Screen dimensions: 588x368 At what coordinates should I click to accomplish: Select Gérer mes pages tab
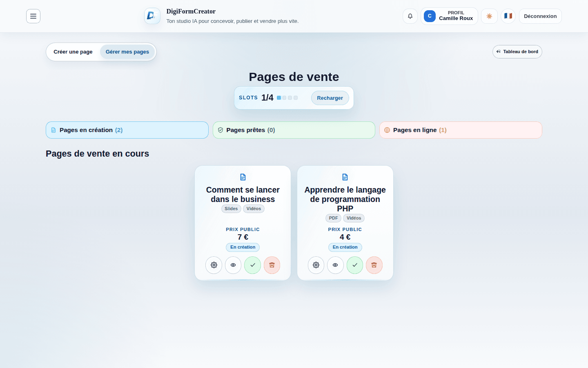point(127,52)
